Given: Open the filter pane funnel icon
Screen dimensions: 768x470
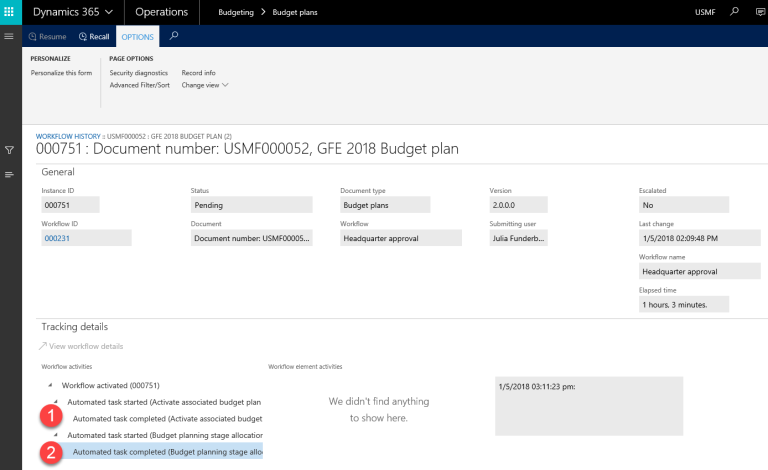Looking at the screenshot, I should (x=9, y=150).
